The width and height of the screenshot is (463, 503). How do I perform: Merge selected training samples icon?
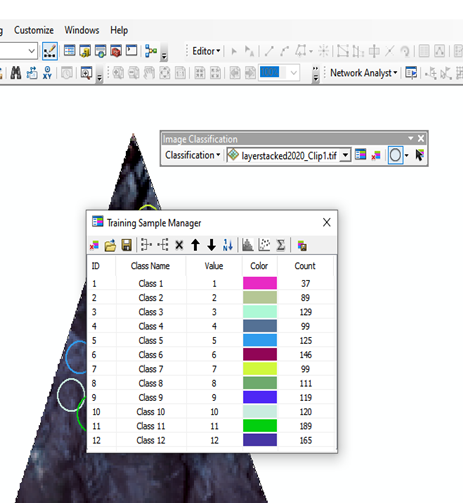pos(146,245)
